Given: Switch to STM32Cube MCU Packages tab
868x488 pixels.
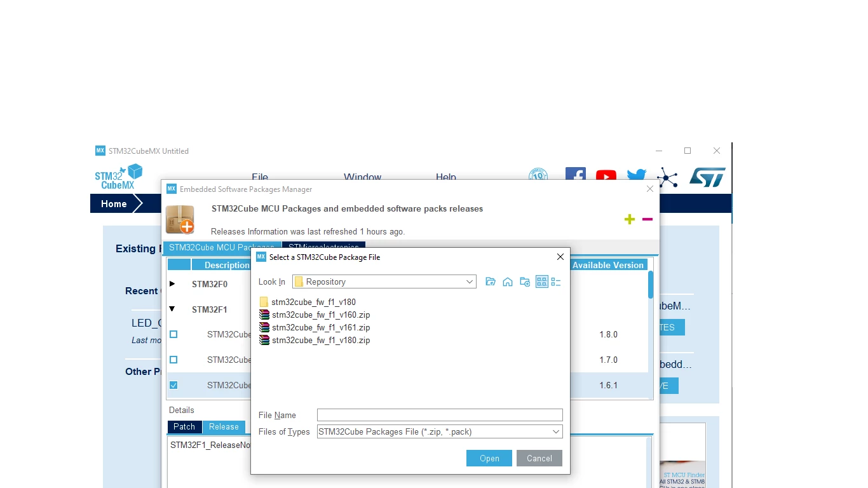Looking at the screenshot, I should pos(222,247).
